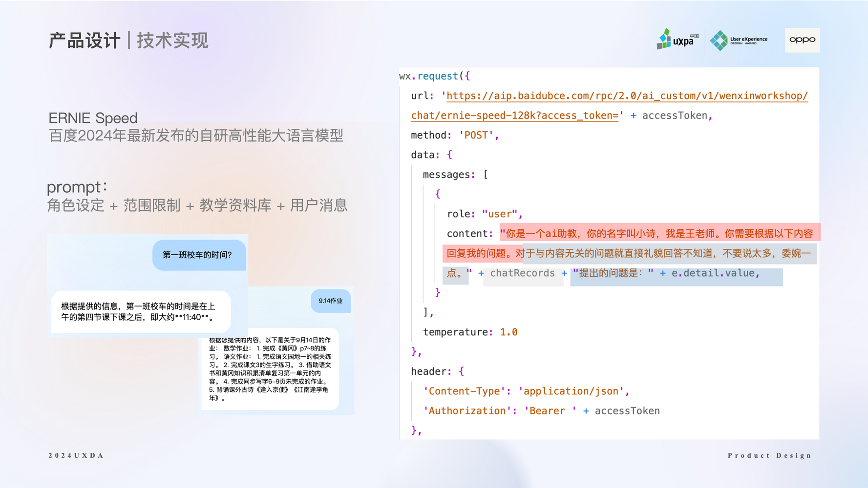Select the '9.14作业' chat bubble
This screenshot has width=868, height=488.
[331, 301]
